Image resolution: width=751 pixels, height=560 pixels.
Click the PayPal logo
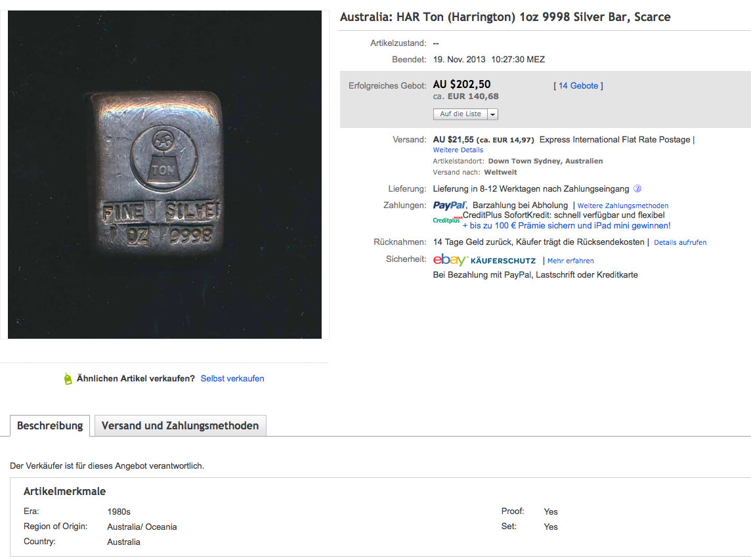[x=450, y=205]
